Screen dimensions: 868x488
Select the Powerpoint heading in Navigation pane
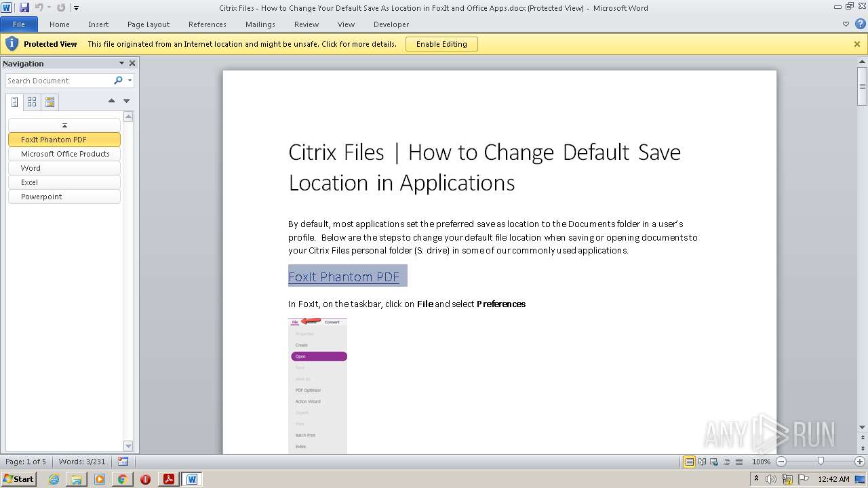[64, 197]
